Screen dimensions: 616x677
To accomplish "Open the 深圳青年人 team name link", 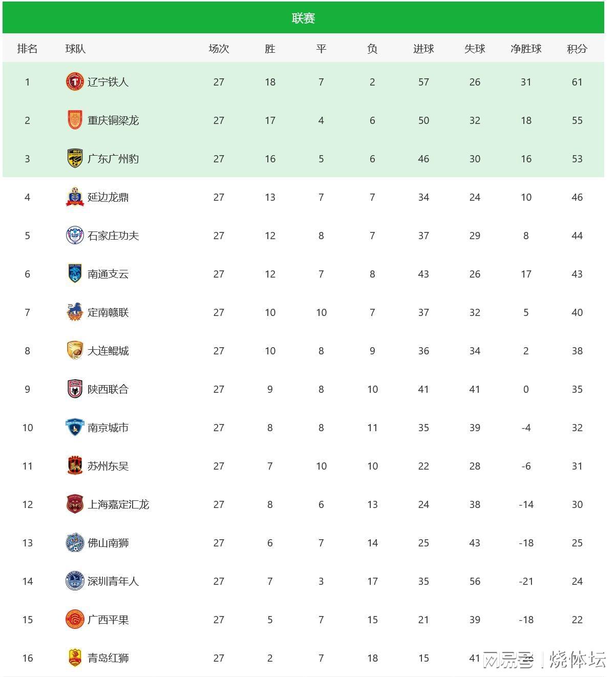I will tap(113, 581).
